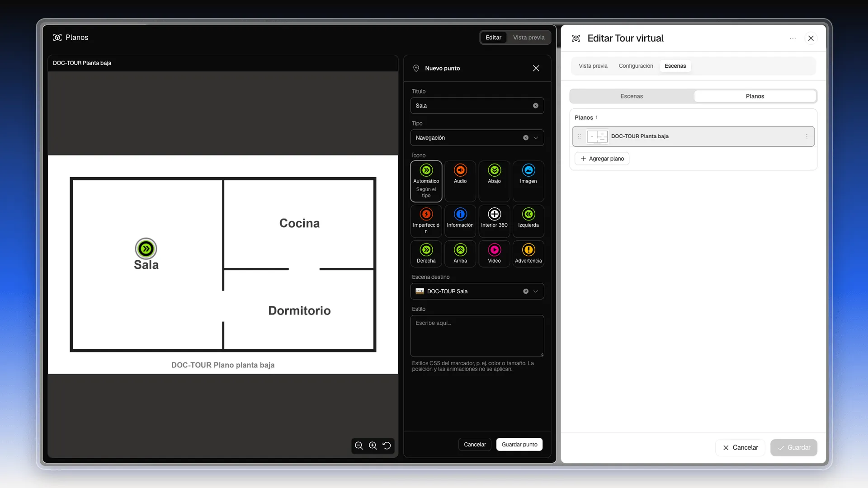868x488 pixels.
Task: Clear the Título field text
Action: click(x=536, y=106)
